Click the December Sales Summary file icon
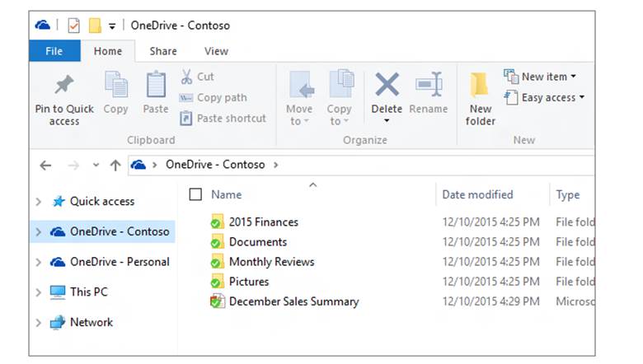Viewport: 643px width, 364px height. click(x=218, y=301)
